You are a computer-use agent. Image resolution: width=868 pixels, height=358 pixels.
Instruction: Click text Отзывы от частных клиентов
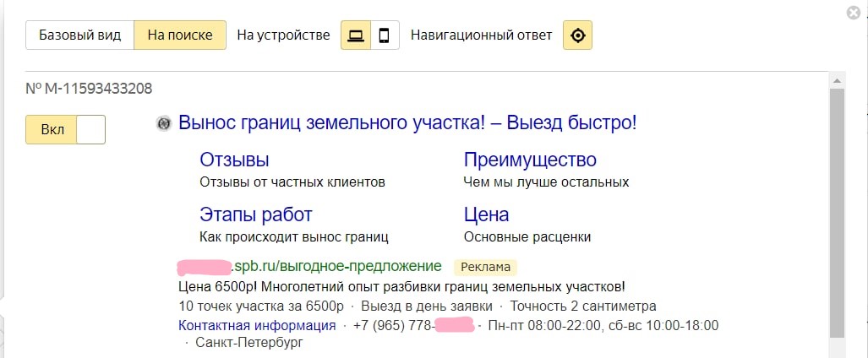(x=292, y=182)
